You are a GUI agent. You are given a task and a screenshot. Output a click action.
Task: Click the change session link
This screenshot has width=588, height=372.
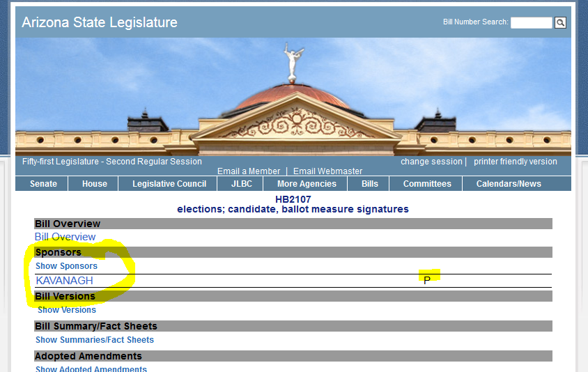[x=431, y=162]
